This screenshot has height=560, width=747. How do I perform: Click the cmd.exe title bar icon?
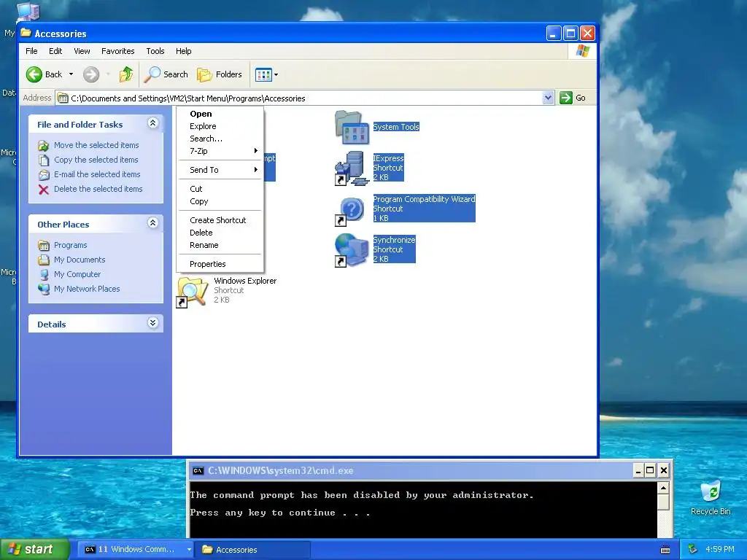point(198,471)
